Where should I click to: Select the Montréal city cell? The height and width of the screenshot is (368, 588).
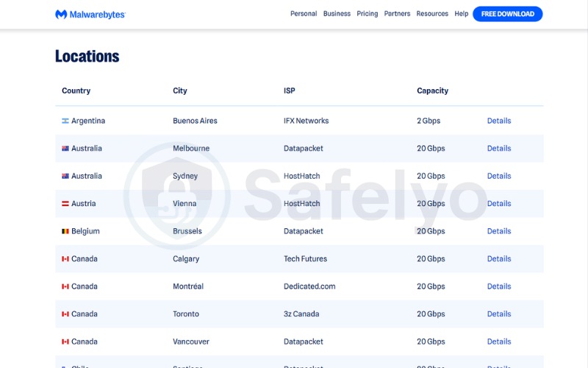coord(188,286)
